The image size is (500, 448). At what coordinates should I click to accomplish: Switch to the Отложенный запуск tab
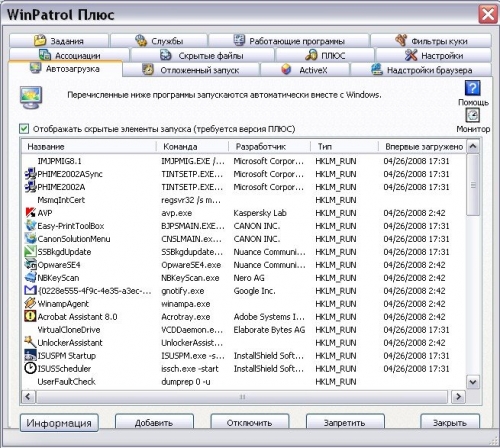pyautogui.click(x=191, y=70)
